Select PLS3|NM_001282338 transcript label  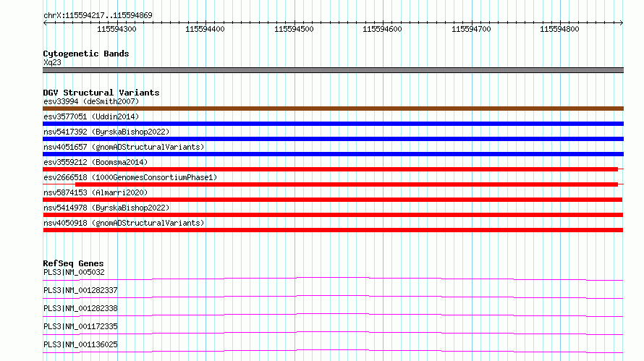click(80, 308)
